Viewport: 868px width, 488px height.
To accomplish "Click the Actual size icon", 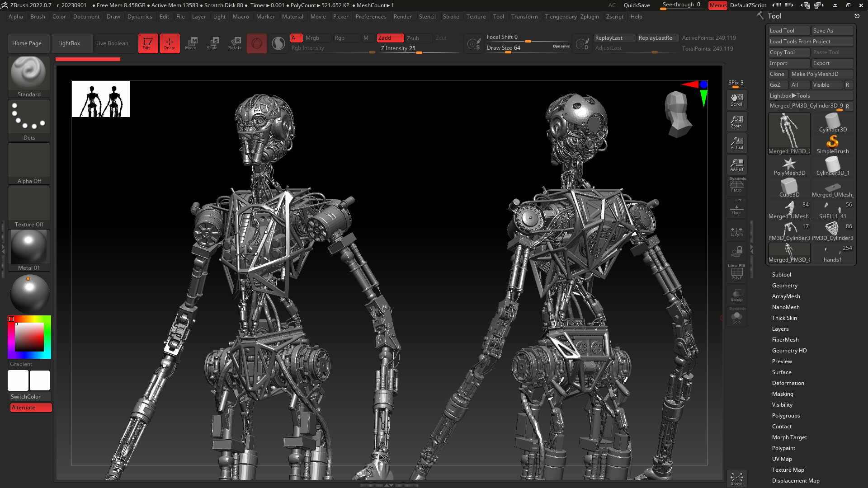I will point(736,143).
